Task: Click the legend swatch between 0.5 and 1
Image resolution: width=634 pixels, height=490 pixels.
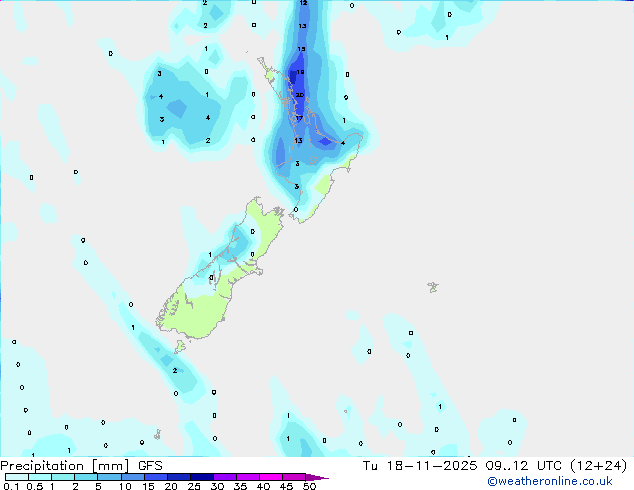Action: click(x=40, y=477)
